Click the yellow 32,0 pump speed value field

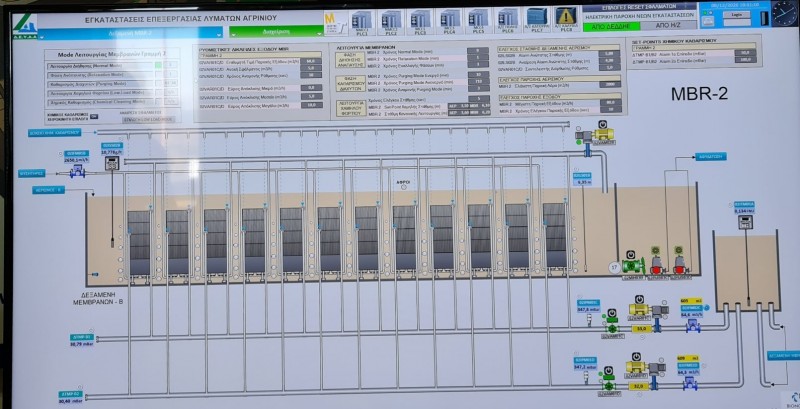coord(640,383)
